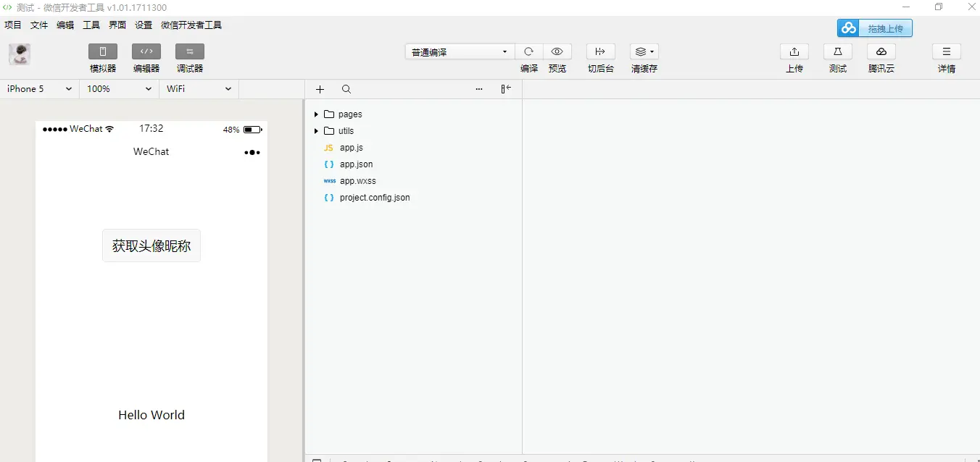Screen dimensions: 980x462
Task: Click the 获取头像昵称 button in simulator
Action: tap(151, 245)
